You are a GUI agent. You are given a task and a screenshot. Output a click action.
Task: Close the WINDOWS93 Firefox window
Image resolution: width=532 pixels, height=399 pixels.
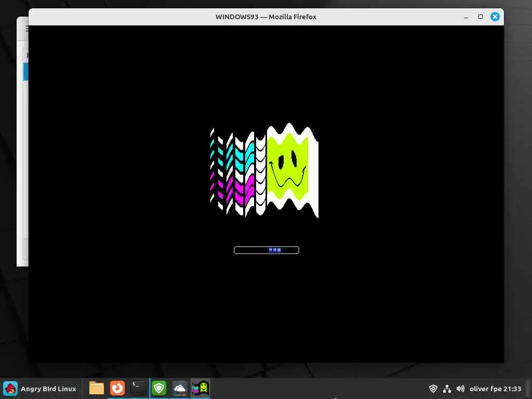pyautogui.click(x=495, y=17)
